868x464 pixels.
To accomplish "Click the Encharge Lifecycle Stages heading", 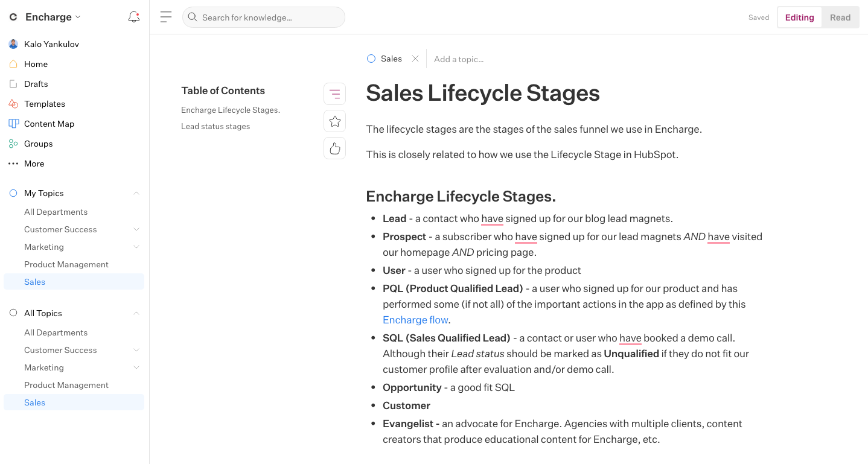I will pos(461,197).
